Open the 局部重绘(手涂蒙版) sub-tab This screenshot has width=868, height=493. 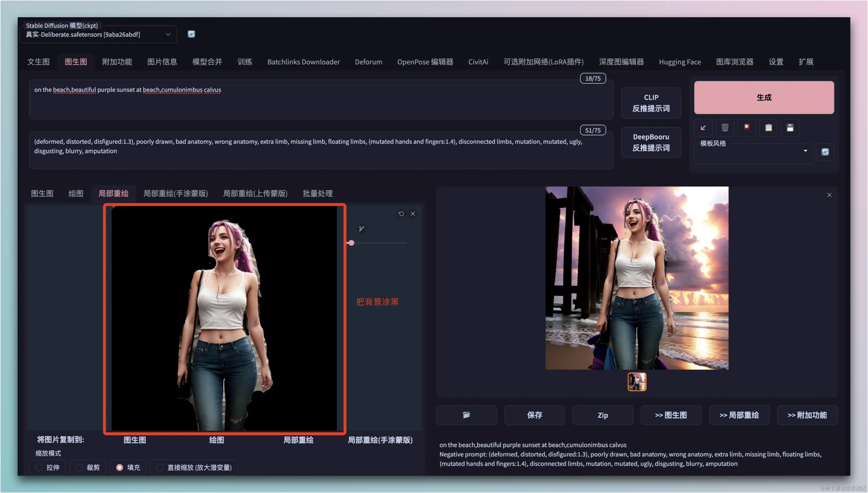[x=176, y=193]
